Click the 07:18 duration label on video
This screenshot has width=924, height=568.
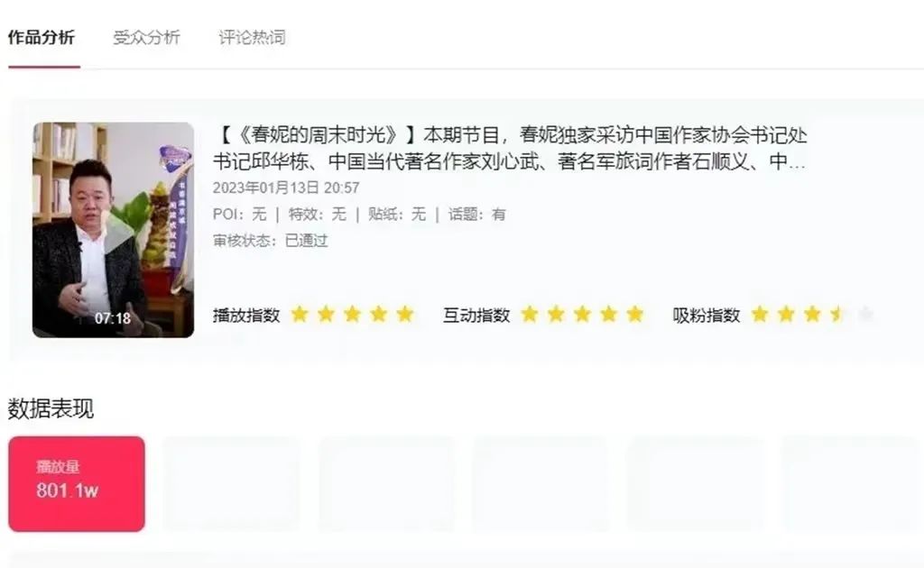tap(113, 318)
